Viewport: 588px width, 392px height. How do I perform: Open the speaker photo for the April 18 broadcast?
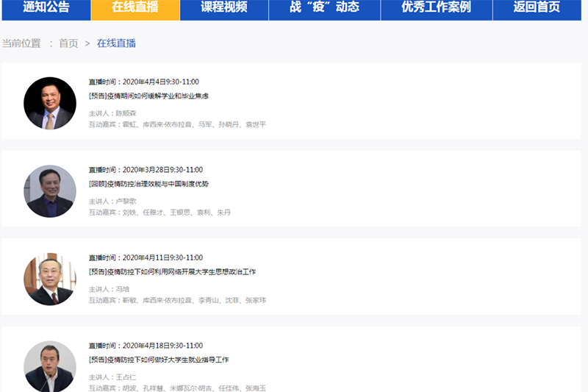pyautogui.click(x=50, y=367)
